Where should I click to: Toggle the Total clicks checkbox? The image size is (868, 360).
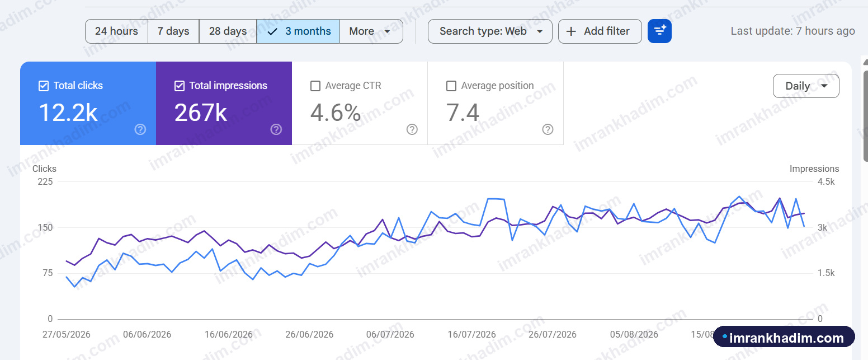[x=44, y=86]
